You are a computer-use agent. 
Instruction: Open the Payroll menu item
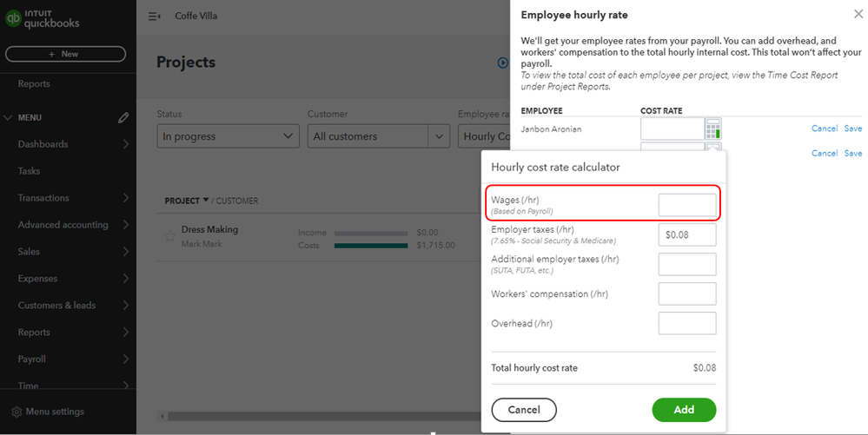pyautogui.click(x=32, y=359)
